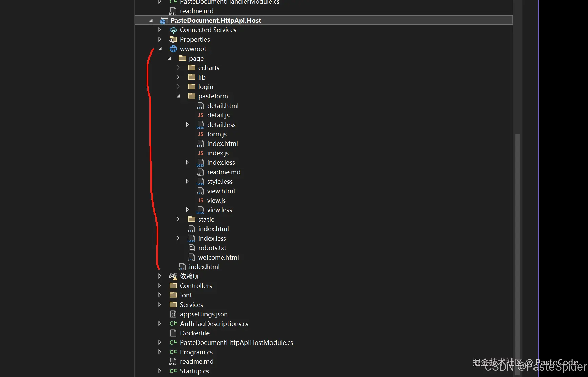The image size is (588, 377).
Task: Expand index.less below the static folder
Action: click(x=178, y=238)
